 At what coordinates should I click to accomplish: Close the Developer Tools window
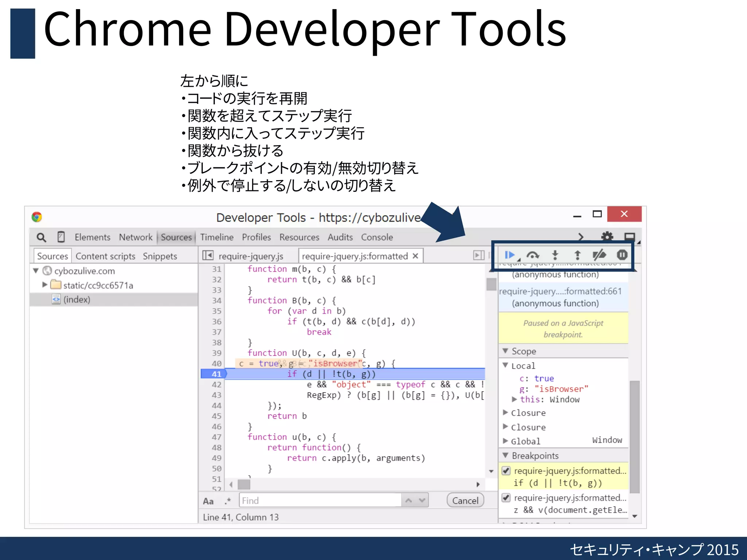click(624, 214)
